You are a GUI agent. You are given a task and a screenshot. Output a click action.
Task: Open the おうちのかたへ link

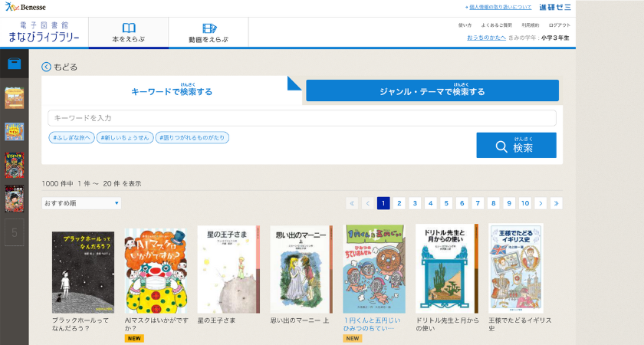486,37
